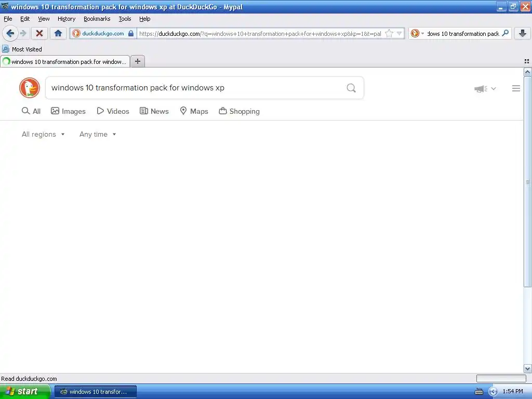The height and width of the screenshot is (399, 532).
Task: Open the Tools menu
Action: pyautogui.click(x=125, y=19)
